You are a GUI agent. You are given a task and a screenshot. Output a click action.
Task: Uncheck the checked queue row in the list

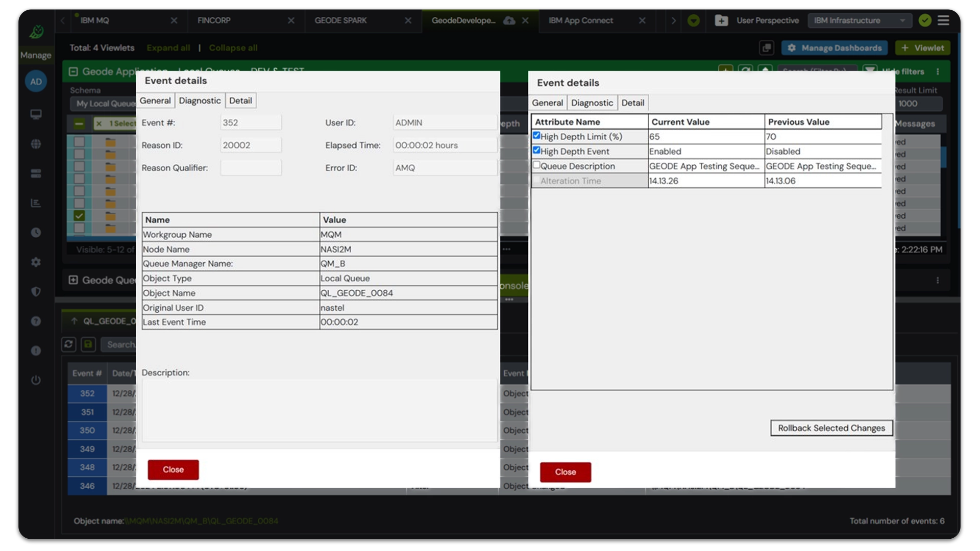pos(79,215)
